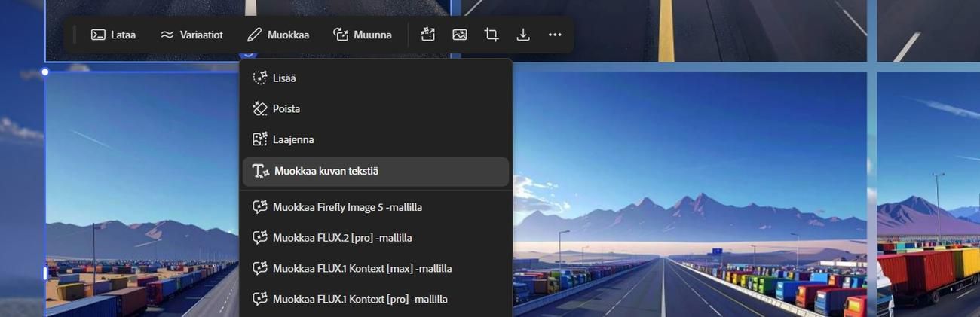Choose Poista from the edit menu
This screenshot has width=980, height=317.
coord(375,108)
